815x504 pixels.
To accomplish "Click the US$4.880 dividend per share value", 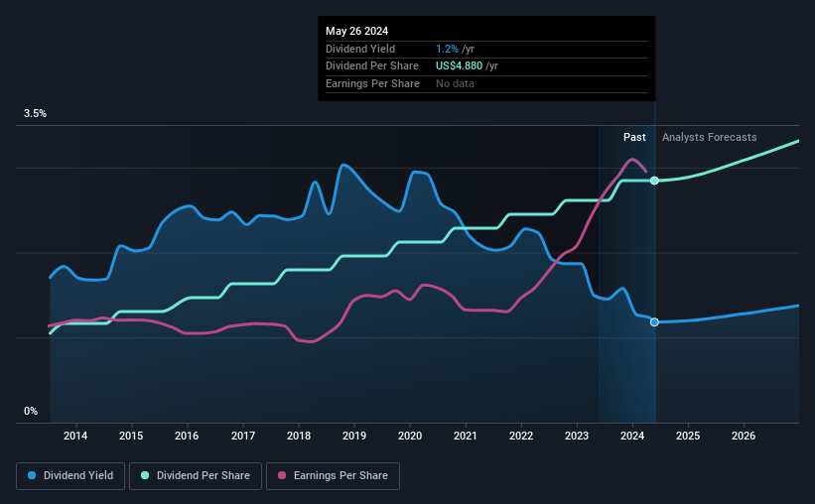I will pyautogui.click(x=459, y=66).
